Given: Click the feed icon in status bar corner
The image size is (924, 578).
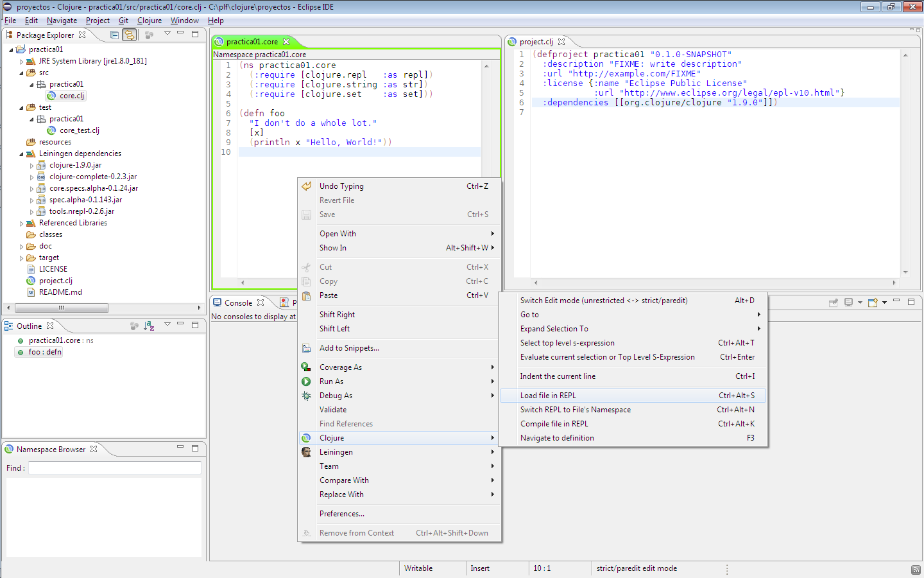Looking at the screenshot, I should pyautogui.click(x=916, y=570).
